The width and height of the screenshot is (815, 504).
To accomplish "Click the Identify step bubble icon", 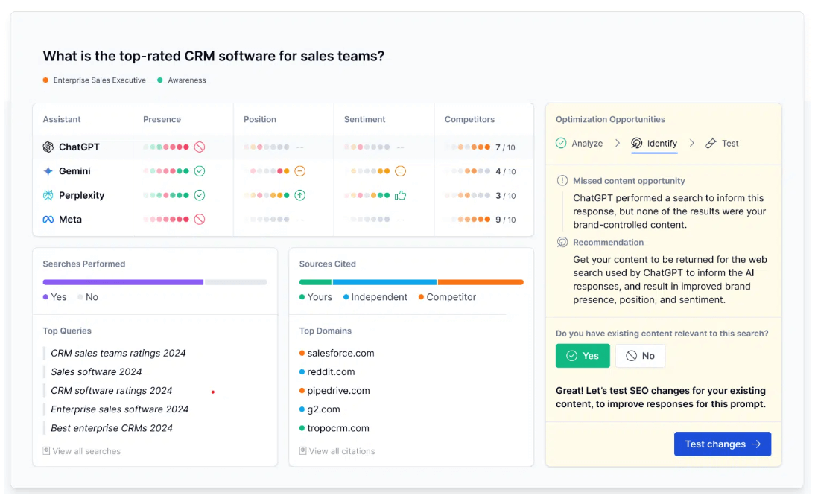I will (637, 144).
